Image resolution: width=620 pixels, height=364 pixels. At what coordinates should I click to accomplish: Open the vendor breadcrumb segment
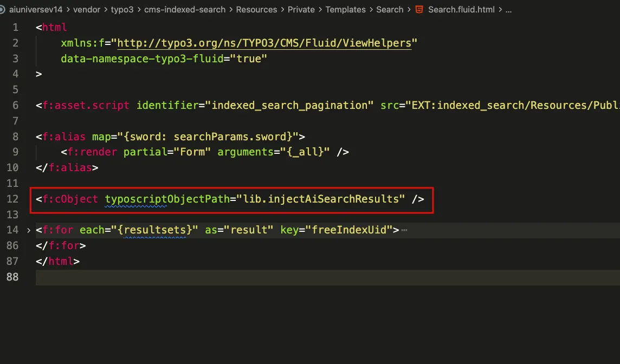[87, 10]
